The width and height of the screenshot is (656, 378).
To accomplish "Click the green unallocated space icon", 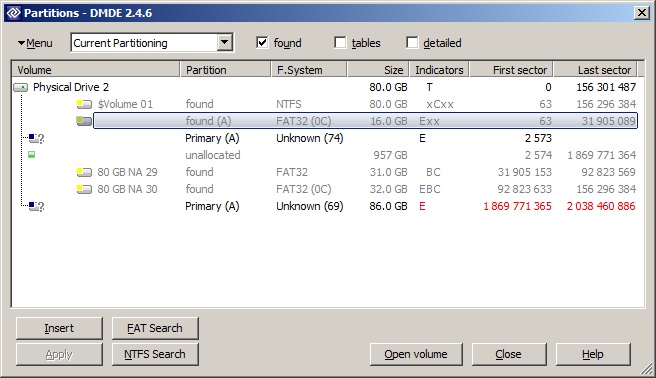I will 31,155.
